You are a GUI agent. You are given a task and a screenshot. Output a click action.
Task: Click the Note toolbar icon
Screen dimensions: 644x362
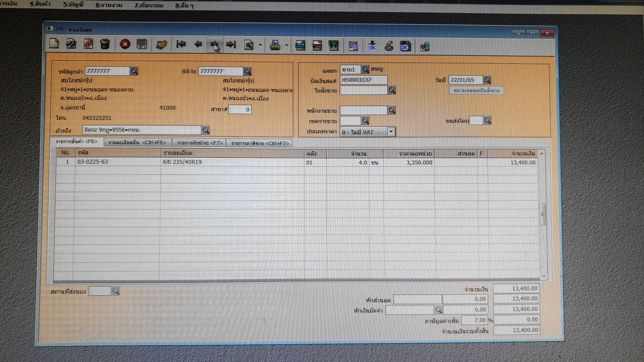click(300, 46)
